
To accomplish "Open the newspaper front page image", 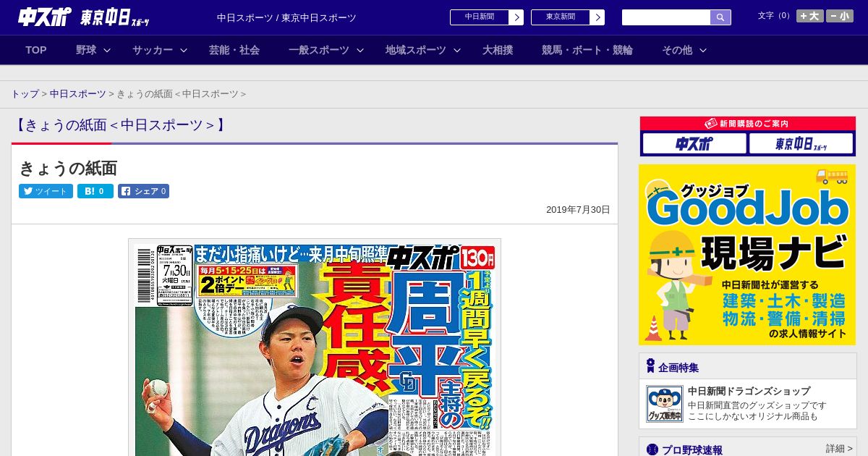I will coord(315,347).
